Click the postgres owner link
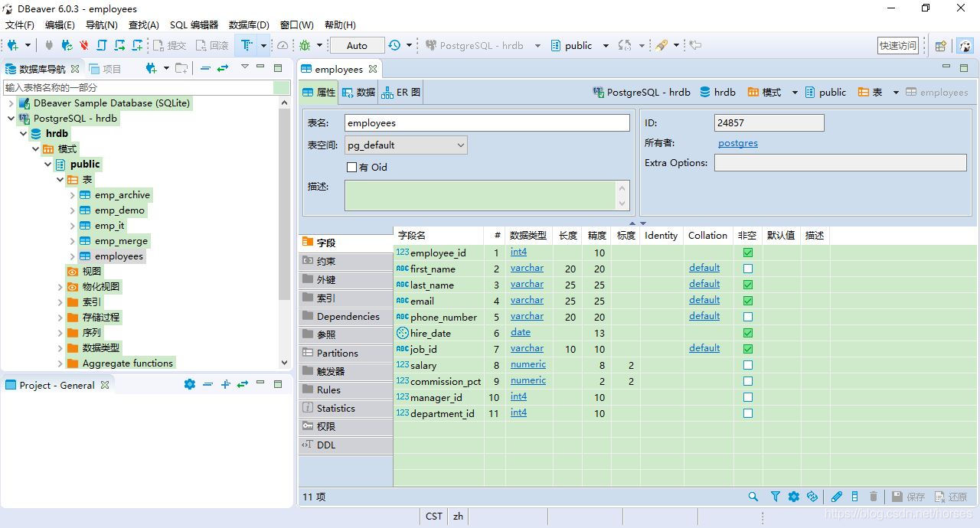Screen dimensions: 980x528 tap(737, 143)
